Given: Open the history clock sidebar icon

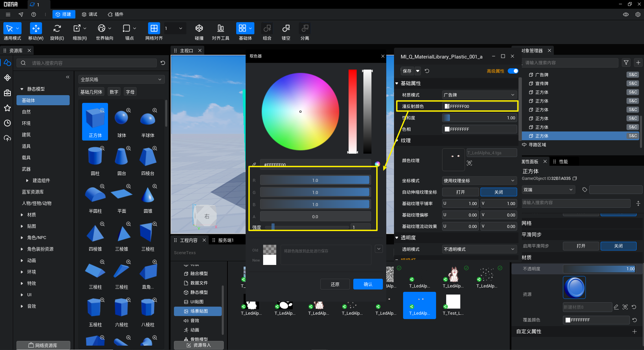Looking at the screenshot, I should [7, 123].
